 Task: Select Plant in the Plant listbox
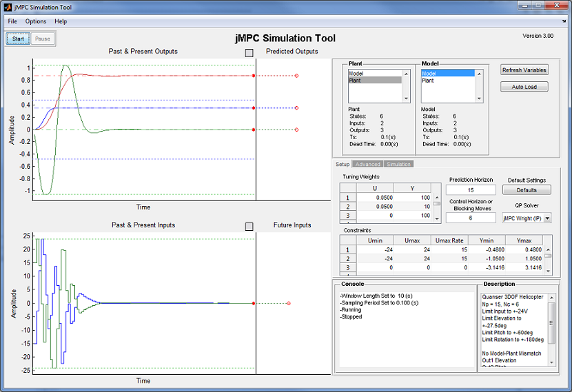(375, 81)
